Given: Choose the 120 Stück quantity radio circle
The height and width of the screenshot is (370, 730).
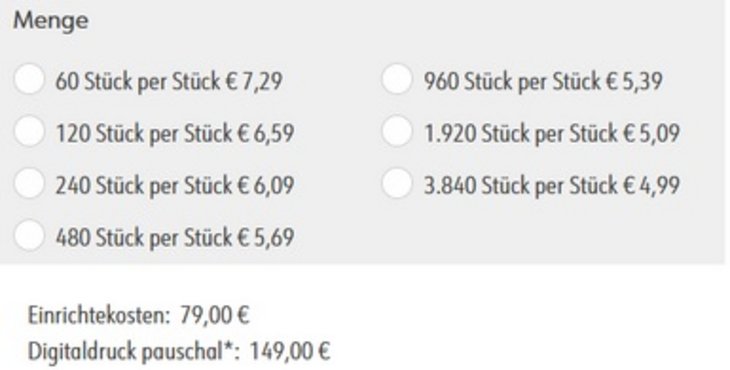Looking at the screenshot, I should tap(29, 131).
